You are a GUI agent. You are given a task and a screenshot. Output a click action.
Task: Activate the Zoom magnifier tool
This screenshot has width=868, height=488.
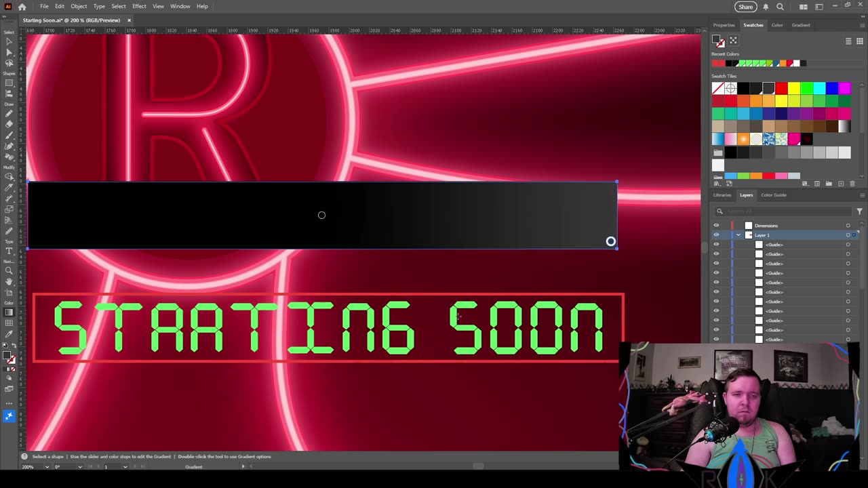[9, 270]
